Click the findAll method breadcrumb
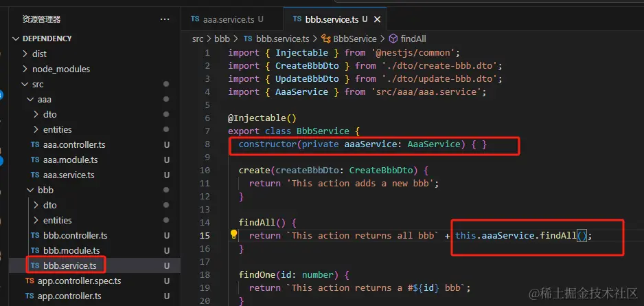The image size is (644, 306). pyautogui.click(x=413, y=39)
